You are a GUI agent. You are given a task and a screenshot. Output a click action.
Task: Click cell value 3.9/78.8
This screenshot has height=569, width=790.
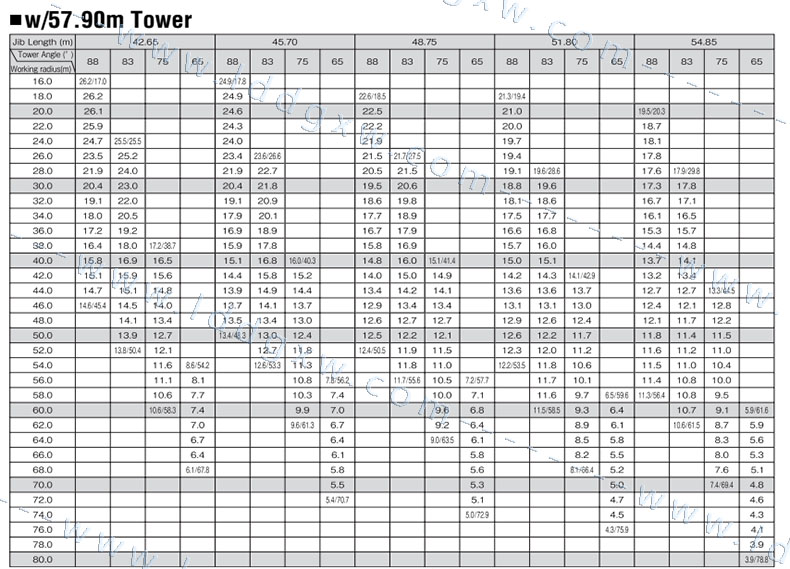[x=756, y=560]
